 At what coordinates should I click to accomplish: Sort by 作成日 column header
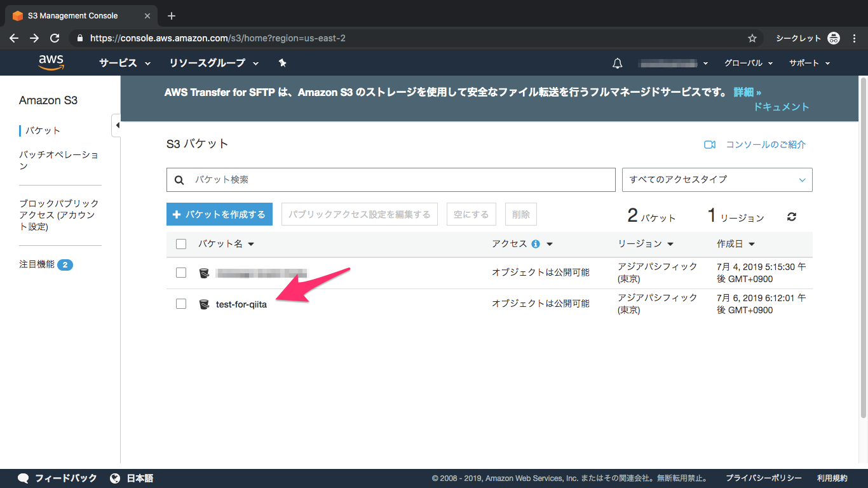pos(736,244)
